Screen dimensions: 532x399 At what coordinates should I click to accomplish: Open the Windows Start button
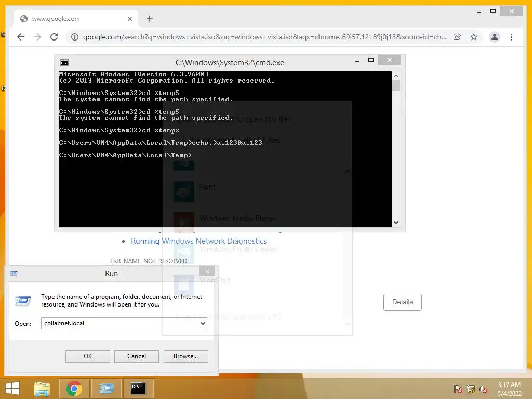tap(12, 389)
